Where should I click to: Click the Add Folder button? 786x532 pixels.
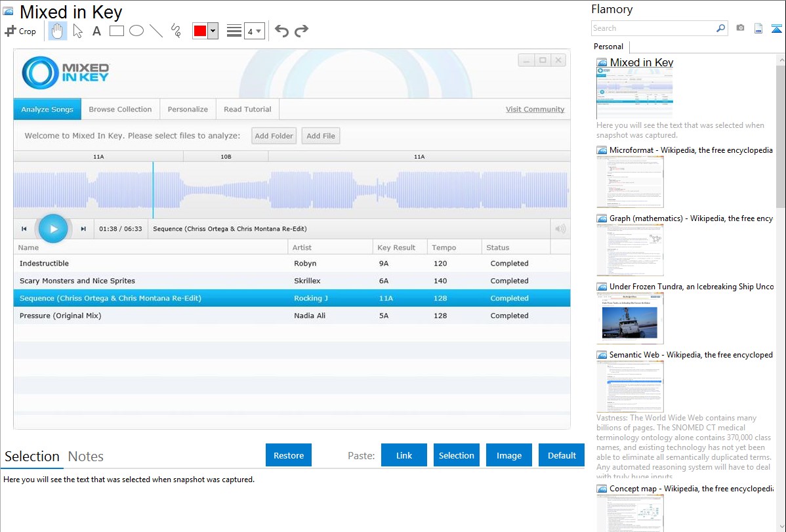click(x=274, y=136)
